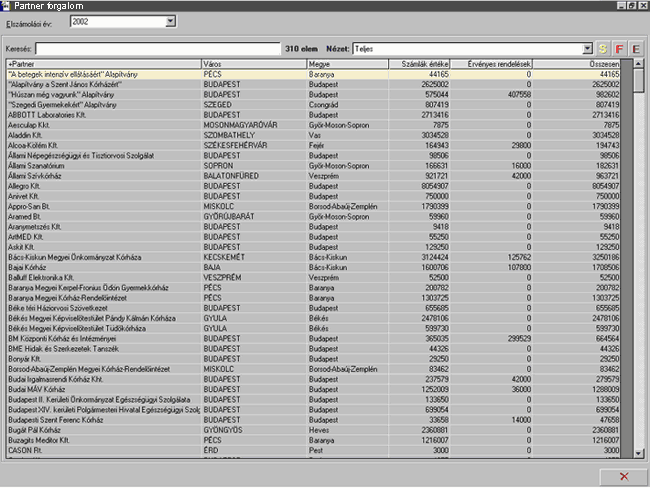Sort by Érvényes rendelések column header

tap(491, 64)
